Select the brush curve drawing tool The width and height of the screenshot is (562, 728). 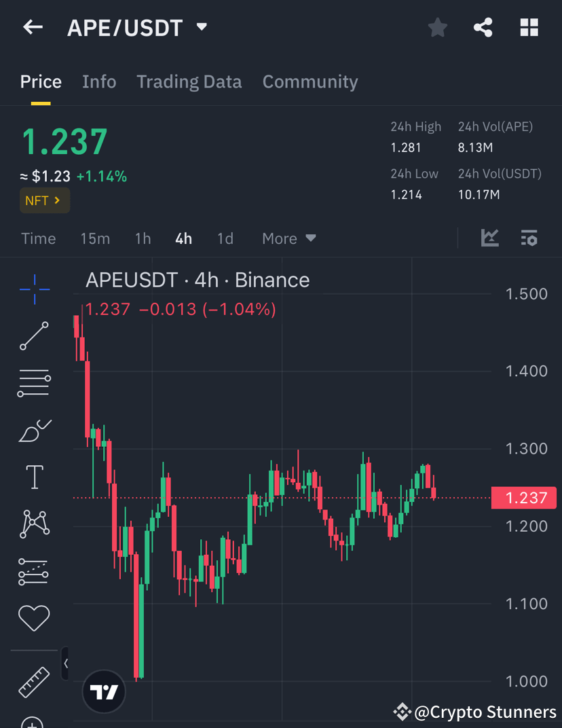[x=34, y=430]
